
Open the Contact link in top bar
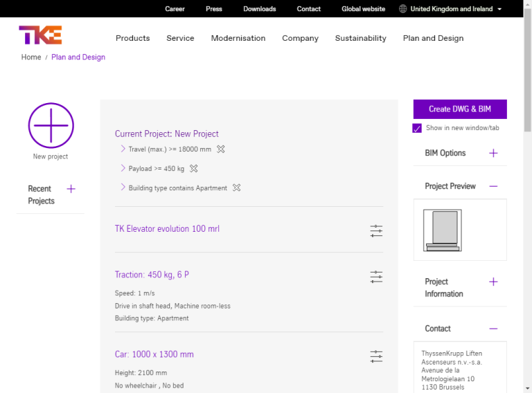coord(308,9)
